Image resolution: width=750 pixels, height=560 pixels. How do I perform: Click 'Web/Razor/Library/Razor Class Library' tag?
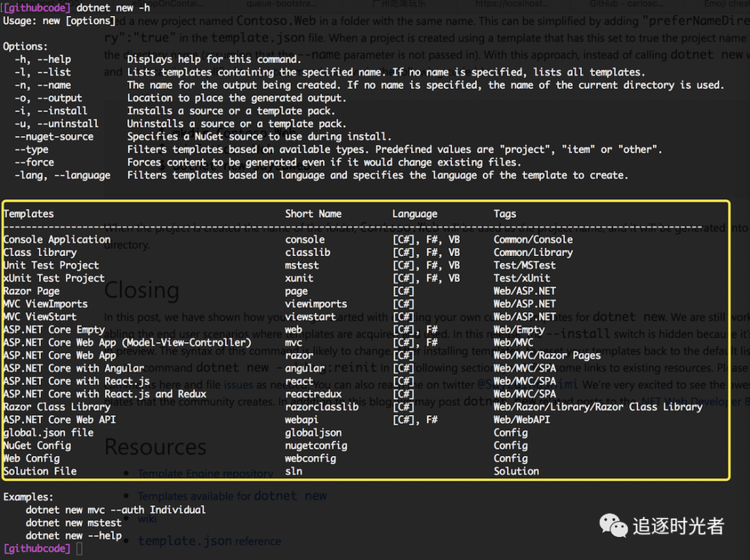coord(598,407)
